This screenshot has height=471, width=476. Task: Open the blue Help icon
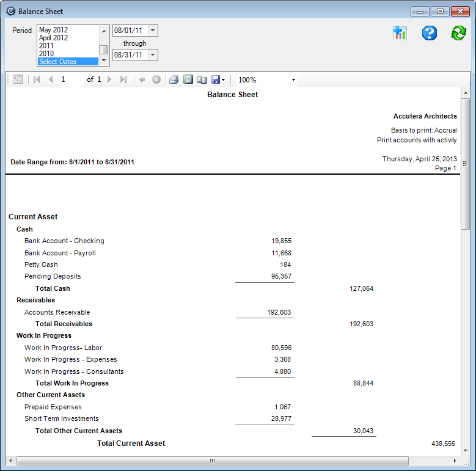430,33
